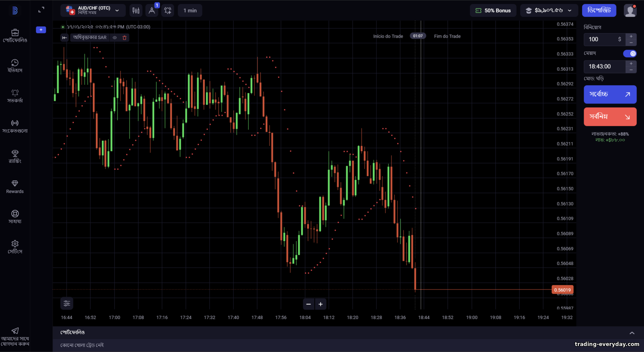Click the red lower trade button
The image size is (644, 352).
(x=610, y=117)
